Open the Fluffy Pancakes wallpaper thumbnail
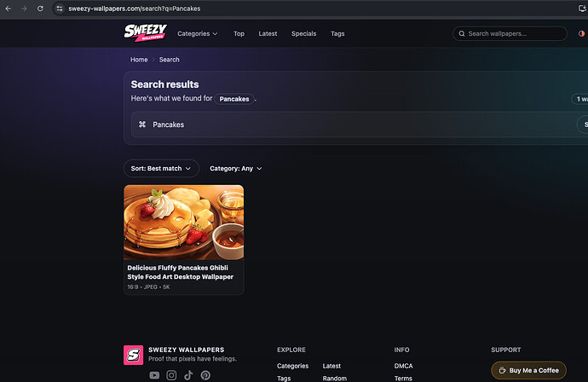This screenshot has height=382, width=588. tap(183, 222)
